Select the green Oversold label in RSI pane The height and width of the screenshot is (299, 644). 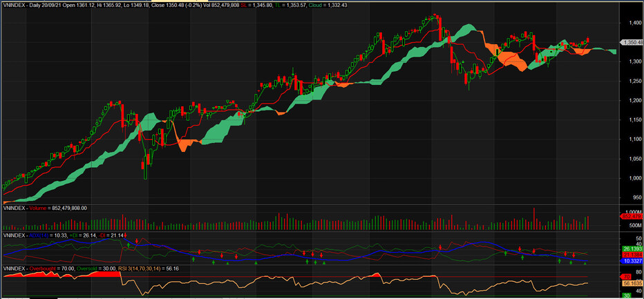point(86,268)
